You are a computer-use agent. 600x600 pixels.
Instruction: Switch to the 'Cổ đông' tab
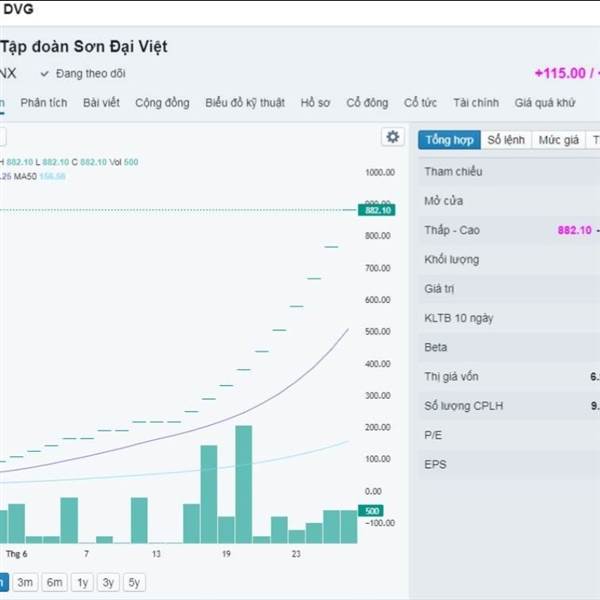point(367,103)
